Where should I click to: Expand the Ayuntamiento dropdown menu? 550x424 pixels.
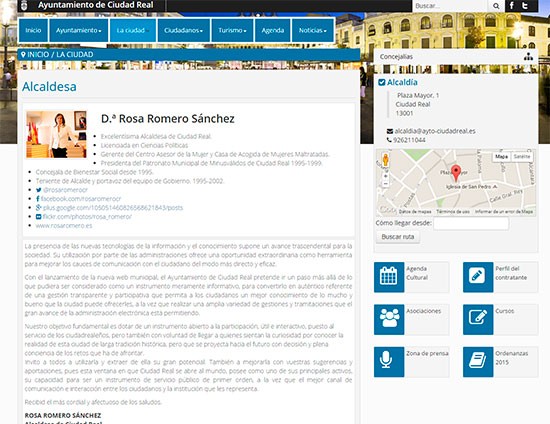point(79,31)
